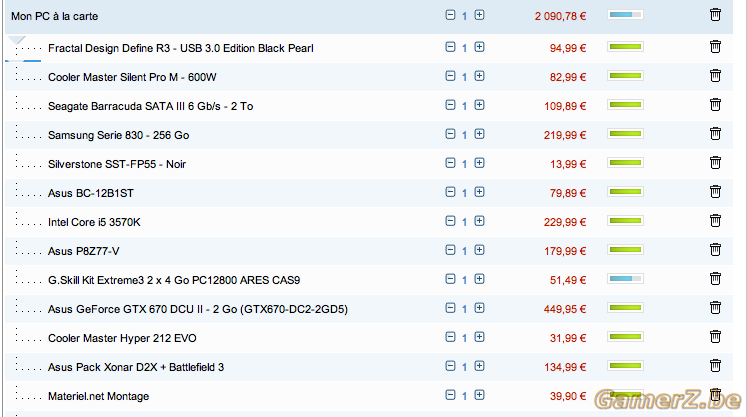Decrease Fractal Design Define R3 quantity

[x=450, y=47]
